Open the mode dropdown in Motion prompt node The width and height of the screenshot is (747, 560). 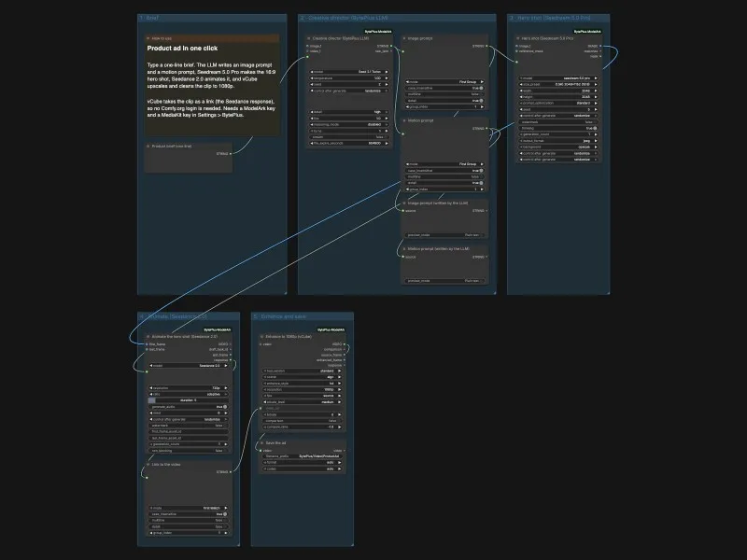(x=444, y=164)
